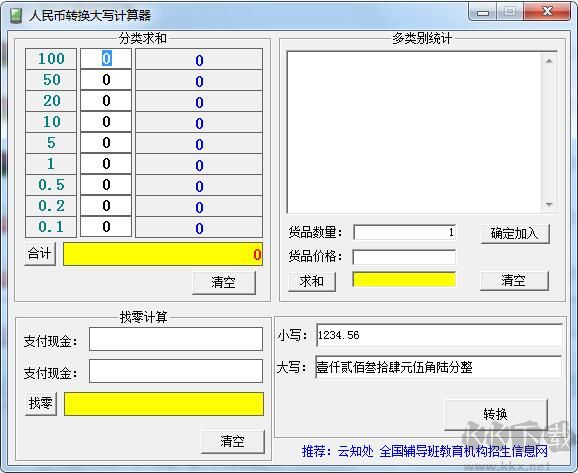Viewport: 578px width, 473px height.
Task: Click the list scrollbar up arrow
Action: (x=549, y=61)
